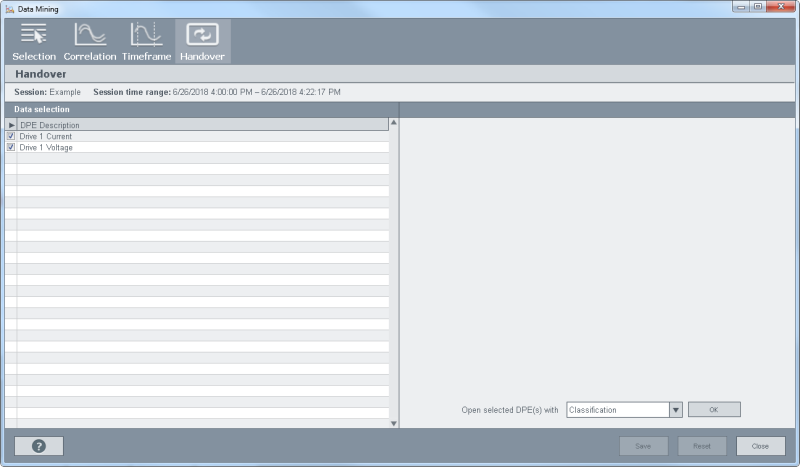The image size is (800, 467).
Task: Open the Timeframe chart icon
Action: pos(146,35)
